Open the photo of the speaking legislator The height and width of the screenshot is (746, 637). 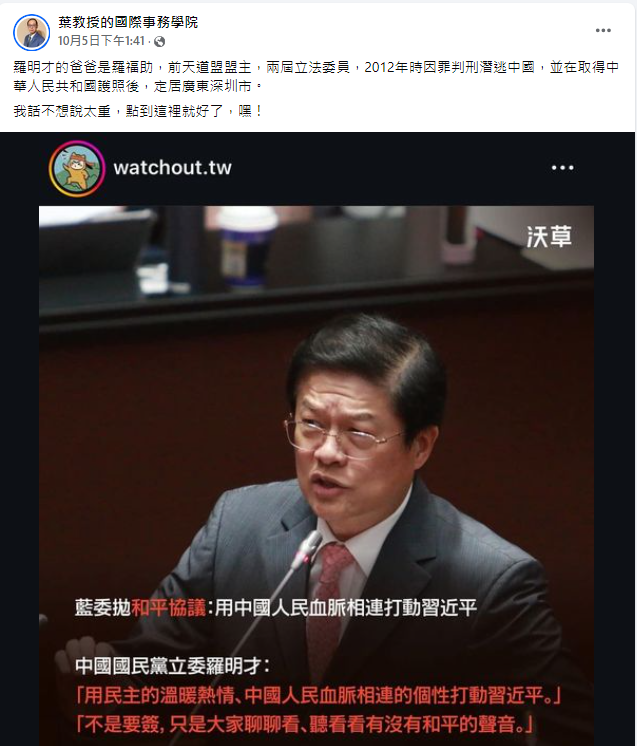click(x=316, y=476)
